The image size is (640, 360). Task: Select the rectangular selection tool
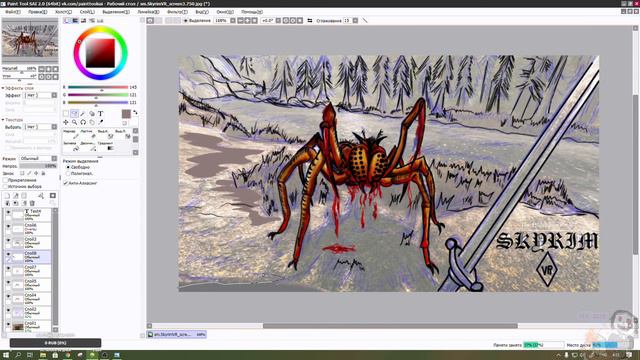pyautogui.click(x=66, y=113)
